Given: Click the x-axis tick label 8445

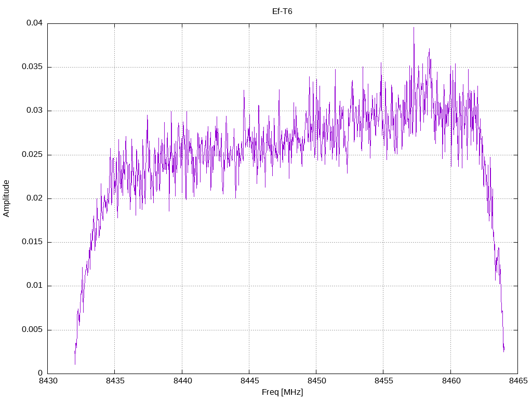Looking at the screenshot, I should (249, 381).
